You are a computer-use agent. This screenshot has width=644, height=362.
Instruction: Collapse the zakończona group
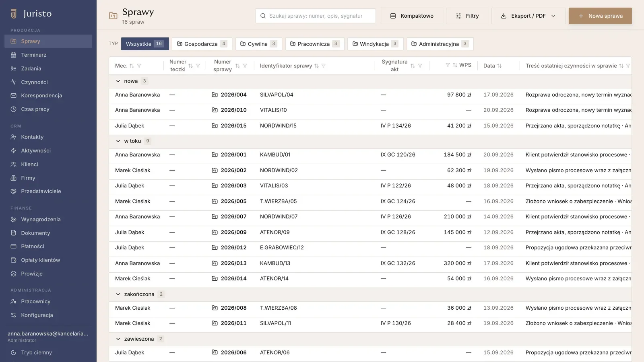click(118, 294)
